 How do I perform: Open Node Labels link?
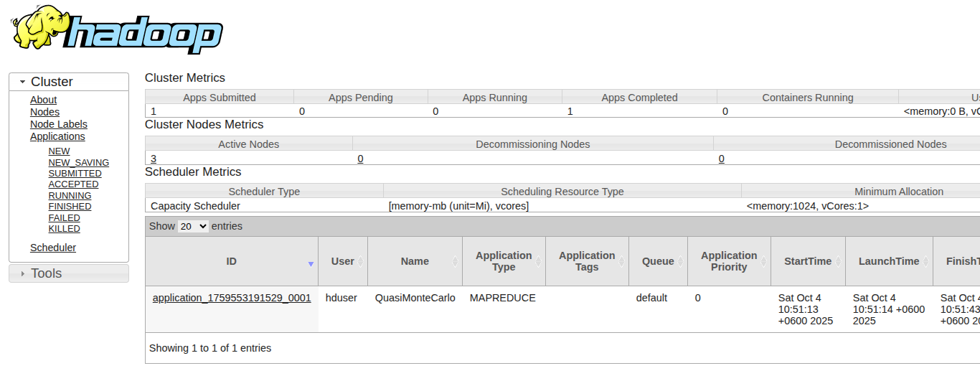coord(58,124)
